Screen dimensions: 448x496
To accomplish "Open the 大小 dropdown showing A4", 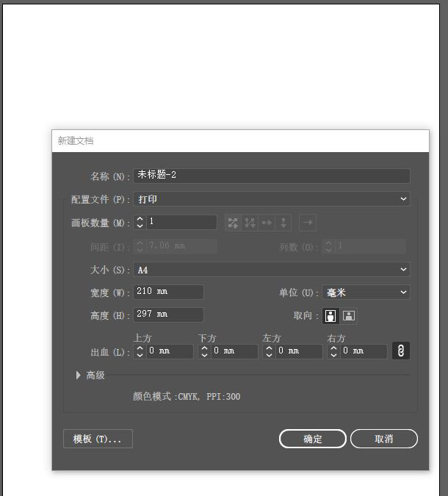I will point(272,270).
